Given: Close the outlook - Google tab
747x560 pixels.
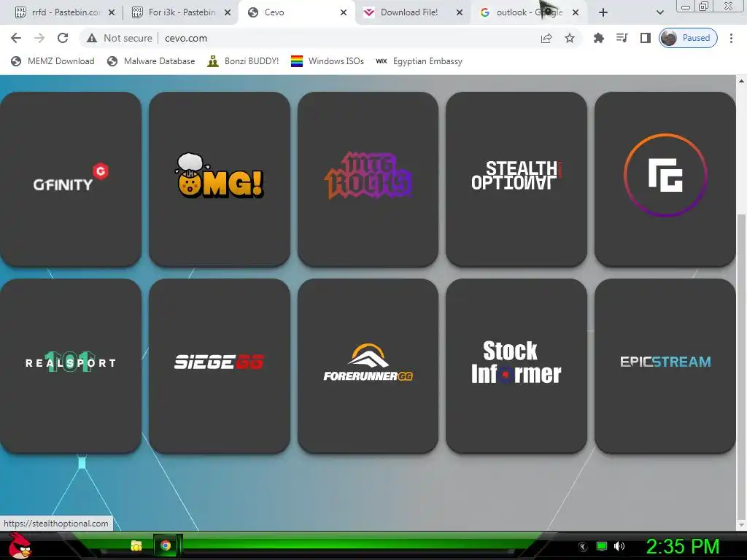Looking at the screenshot, I should tap(576, 12).
